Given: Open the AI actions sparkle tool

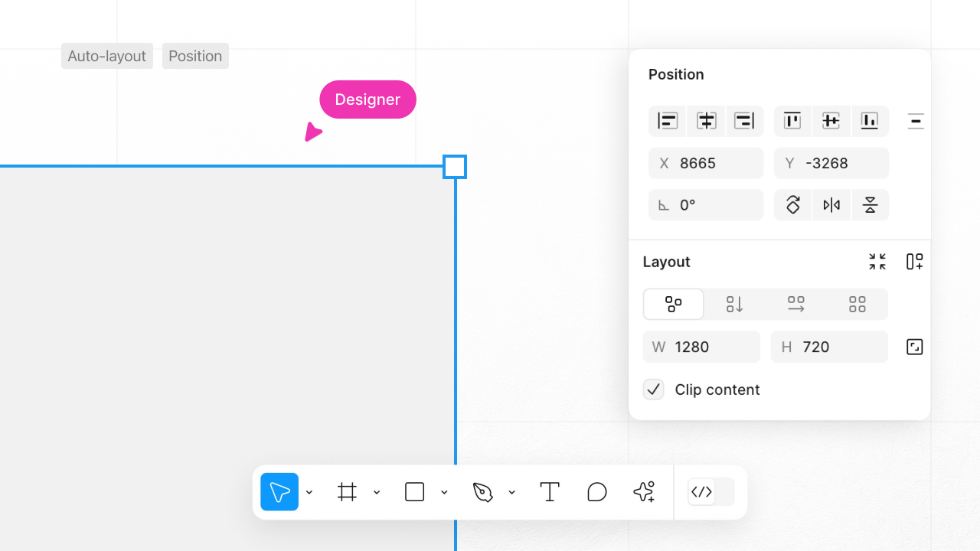Looking at the screenshot, I should tap(644, 492).
